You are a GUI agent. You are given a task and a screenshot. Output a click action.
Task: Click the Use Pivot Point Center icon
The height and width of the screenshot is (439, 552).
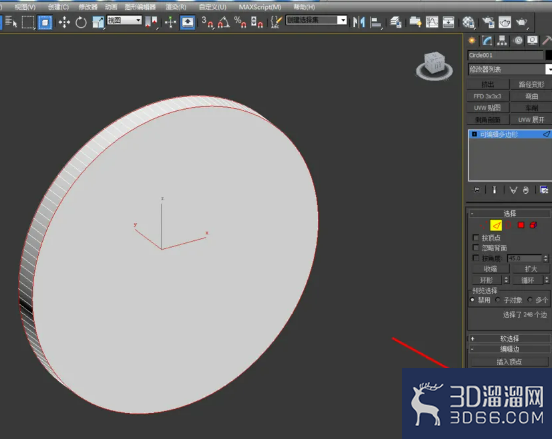pos(151,22)
